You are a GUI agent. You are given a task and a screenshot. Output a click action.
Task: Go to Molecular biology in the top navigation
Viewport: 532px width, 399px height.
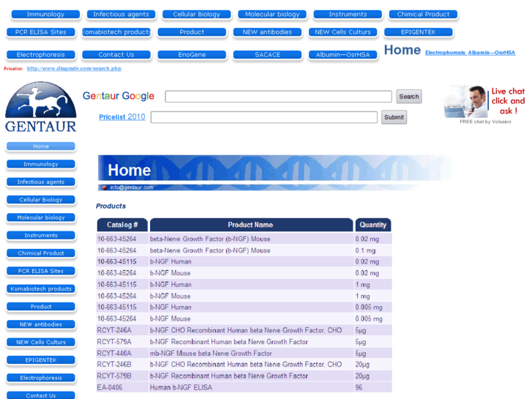click(272, 14)
